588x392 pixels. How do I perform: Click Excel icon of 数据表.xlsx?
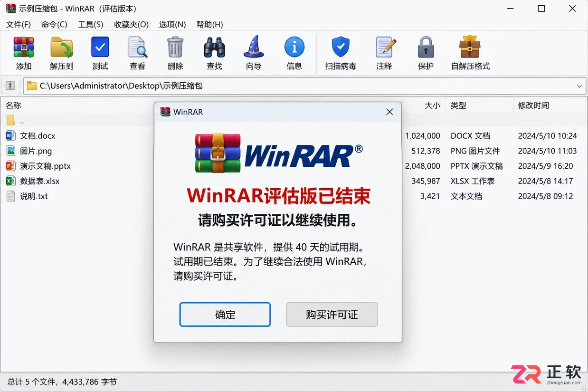pos(10,181)
